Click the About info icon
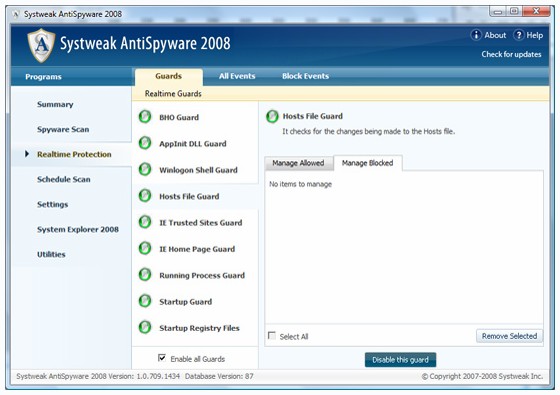Screen dimensions: 560x395 coord(476,35)
